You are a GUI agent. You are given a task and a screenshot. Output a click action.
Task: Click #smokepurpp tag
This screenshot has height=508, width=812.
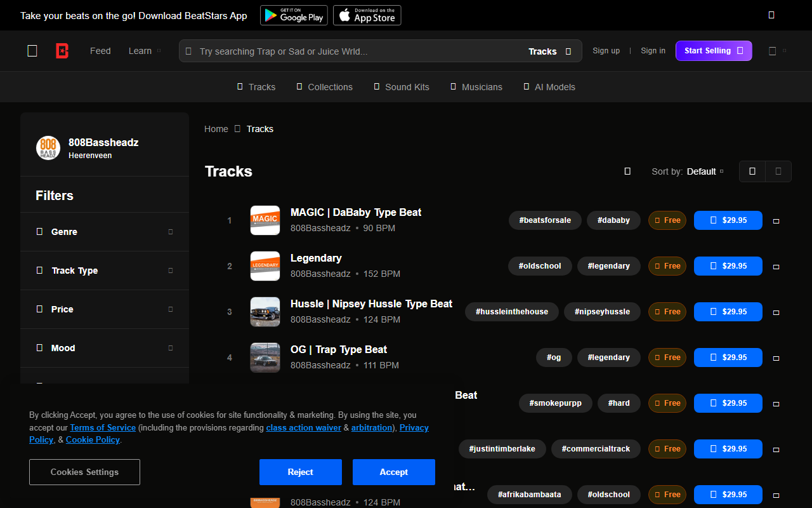pos(556,403)
